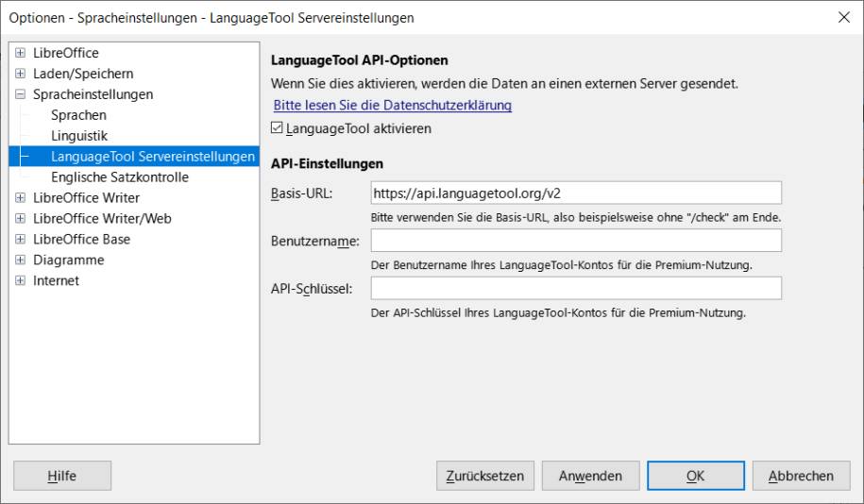
Task: Select Englische Satzkontrolle entry
Action: click(x=120, y=176)
